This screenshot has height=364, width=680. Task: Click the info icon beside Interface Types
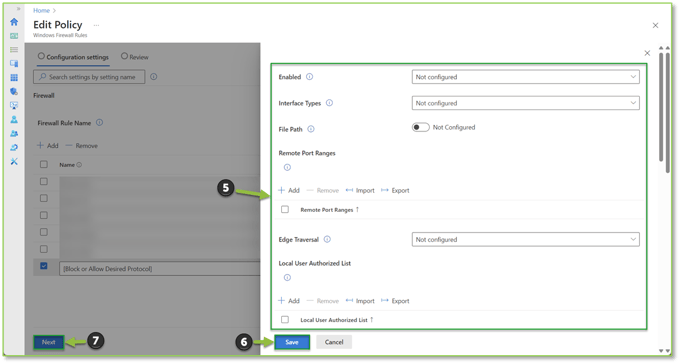[330, 103]
